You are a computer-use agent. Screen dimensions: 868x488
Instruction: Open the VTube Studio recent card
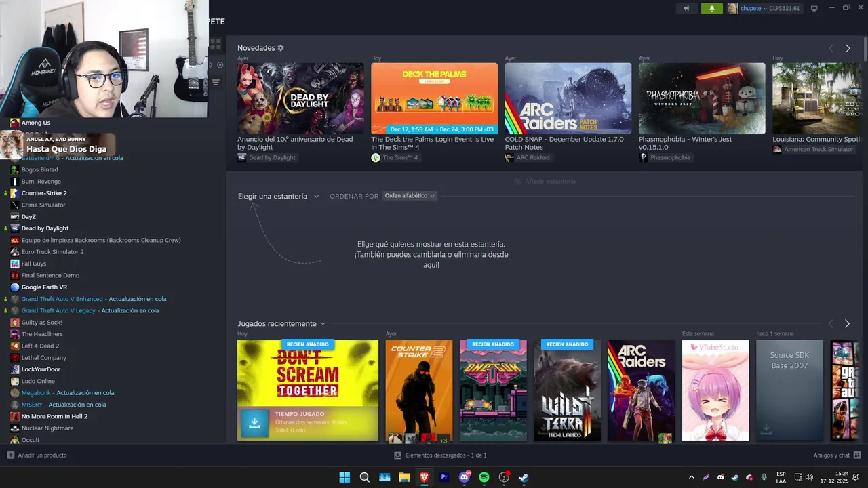[715, 391]
